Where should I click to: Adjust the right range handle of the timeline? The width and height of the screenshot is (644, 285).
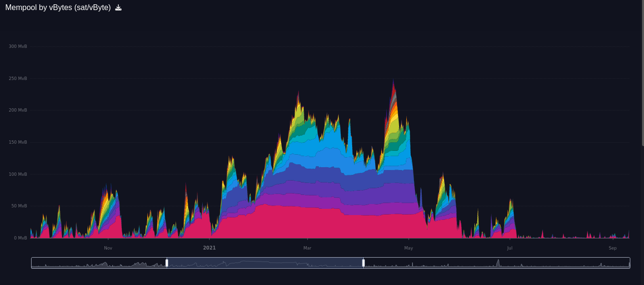(363, 263)
